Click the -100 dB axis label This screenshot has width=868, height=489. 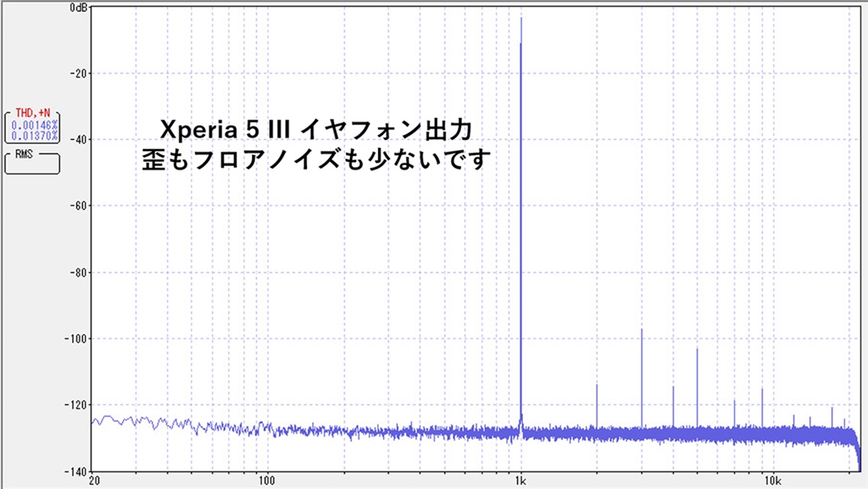pyautogui.click(x=75, y=338)
